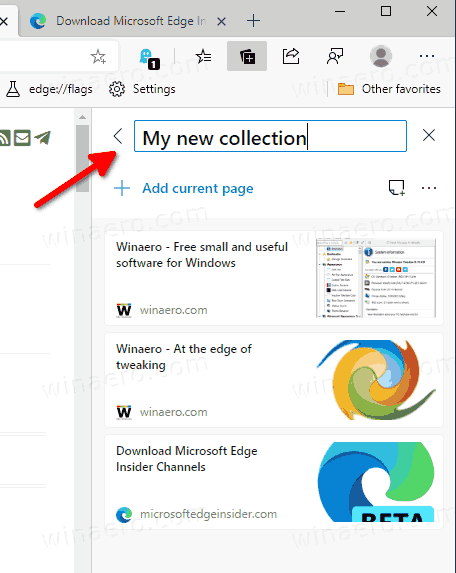Screen dimensions: 456x573
Task: Click winaero.com under At the edge card
Action: point(174,412)
